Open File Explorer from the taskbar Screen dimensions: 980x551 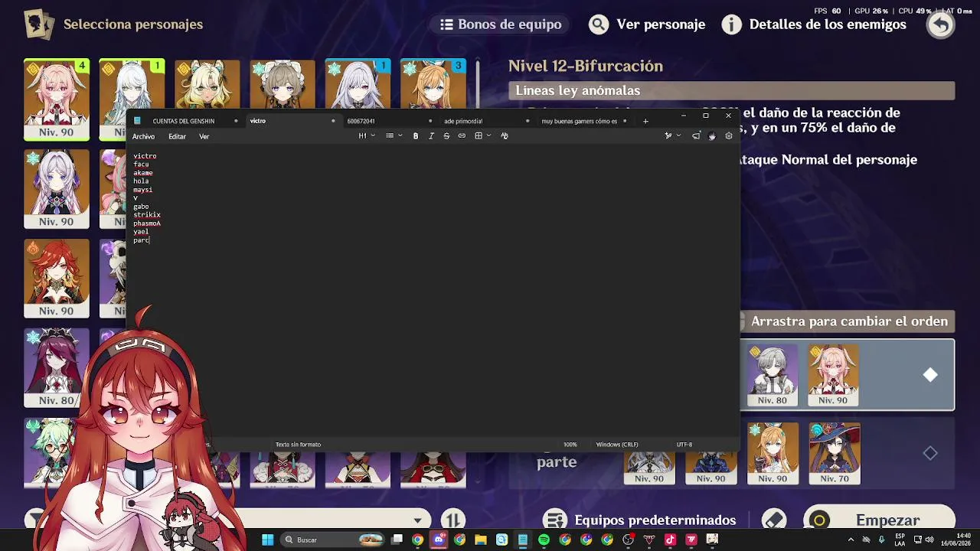pos(481,540)
